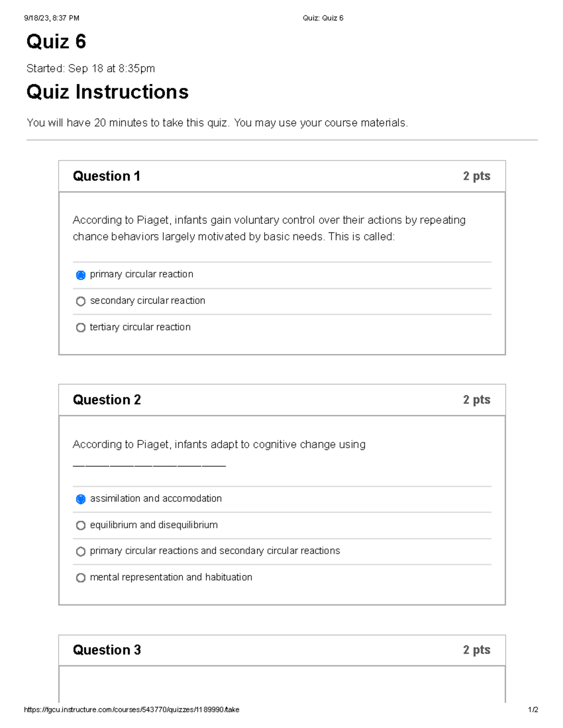Click the Question 3 header bar
The width and height of the screenshot is (563, 728).
point(281,650)
